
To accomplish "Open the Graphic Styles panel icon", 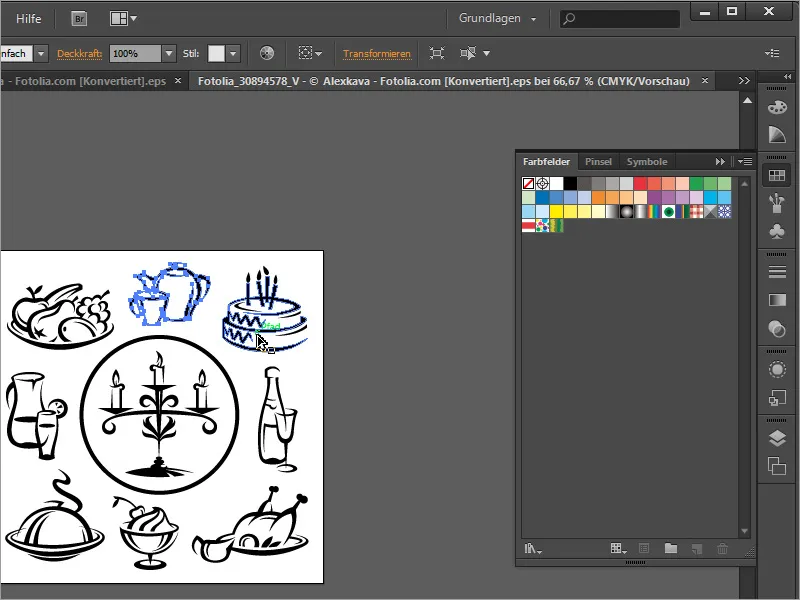I will (777, 397).
